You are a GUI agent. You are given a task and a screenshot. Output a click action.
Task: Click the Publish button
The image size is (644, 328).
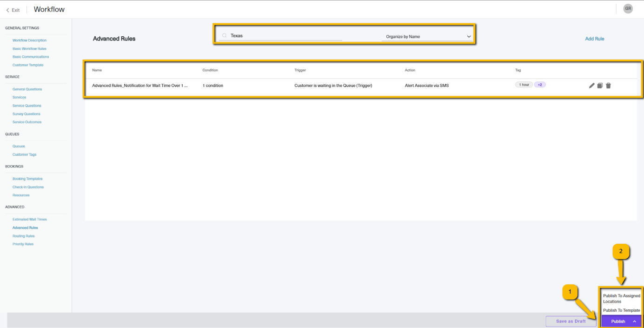(618, 321)
